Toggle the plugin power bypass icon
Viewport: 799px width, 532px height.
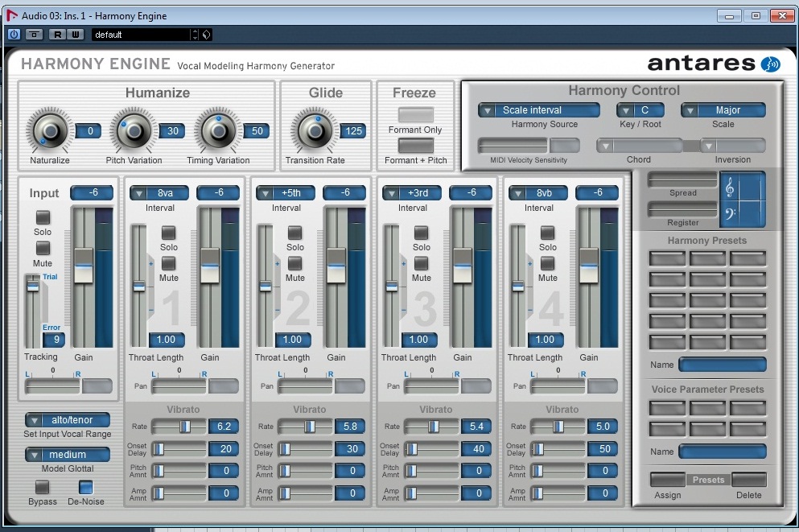click(x=14, y=34)
